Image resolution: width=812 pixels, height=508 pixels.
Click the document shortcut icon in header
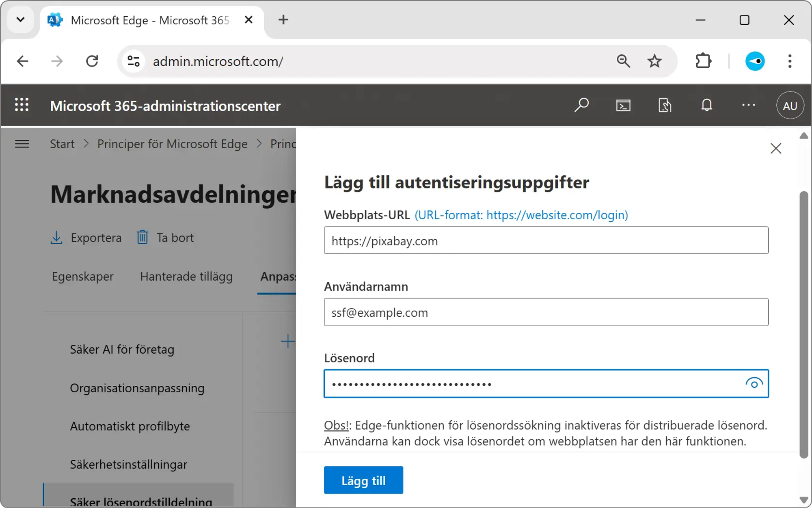[665, 106]
